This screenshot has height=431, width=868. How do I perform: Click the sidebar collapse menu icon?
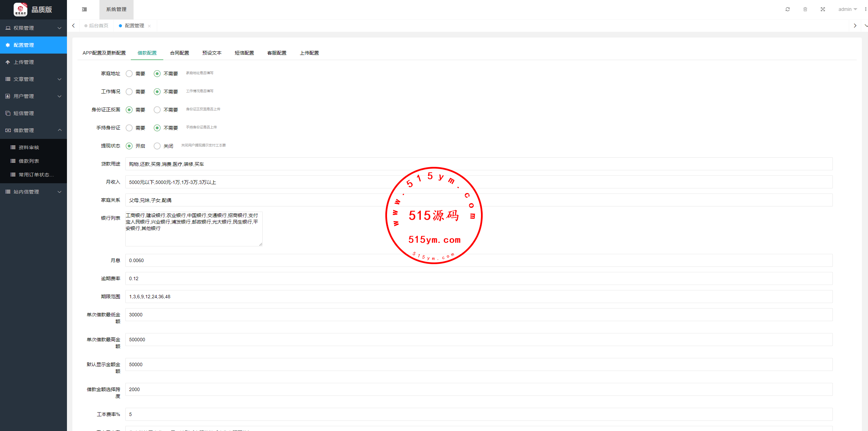[84, 10]
